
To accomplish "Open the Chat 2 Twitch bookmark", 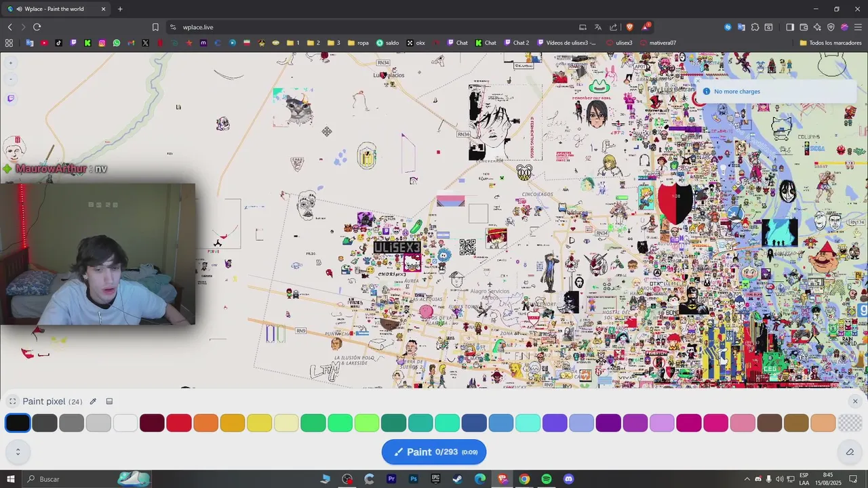I will tap(515, 43).
